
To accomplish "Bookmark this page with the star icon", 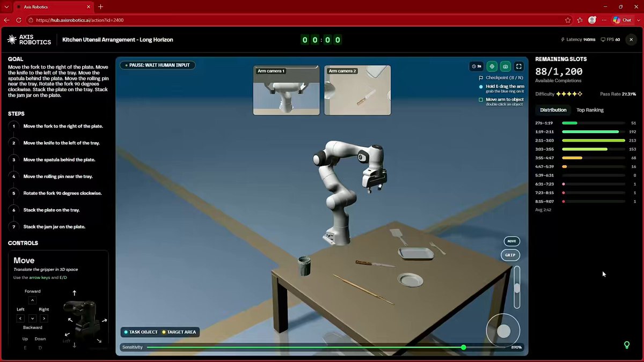I will click(568, 20).
